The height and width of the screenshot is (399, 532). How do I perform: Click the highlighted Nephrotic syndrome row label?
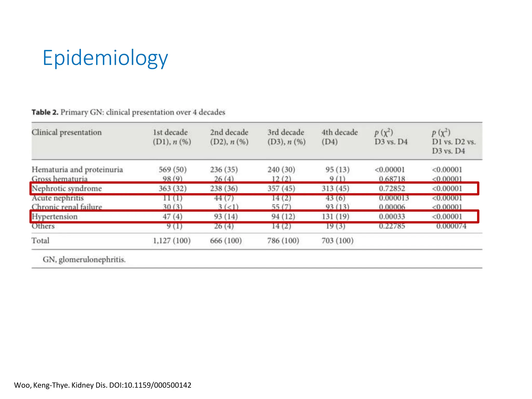coord(67,189)
